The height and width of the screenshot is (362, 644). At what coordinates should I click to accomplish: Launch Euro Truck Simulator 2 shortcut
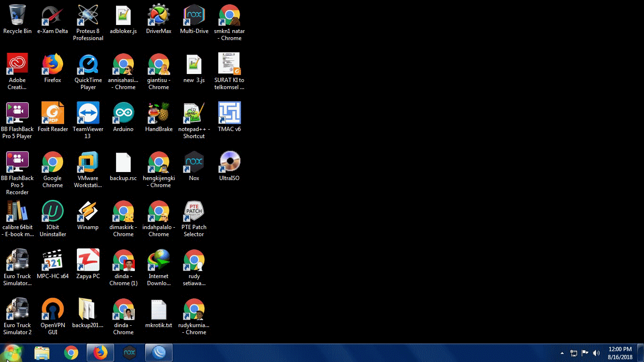(17, 317)
